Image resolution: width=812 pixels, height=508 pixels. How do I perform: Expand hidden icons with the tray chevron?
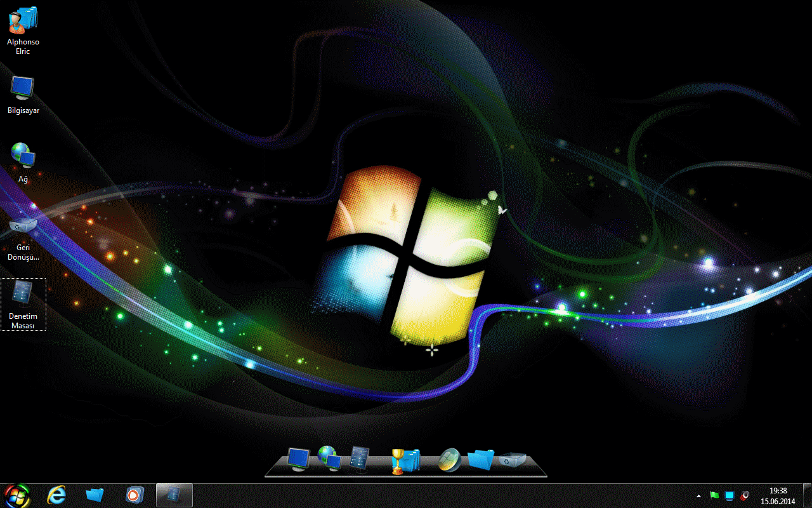click(698, 495)
